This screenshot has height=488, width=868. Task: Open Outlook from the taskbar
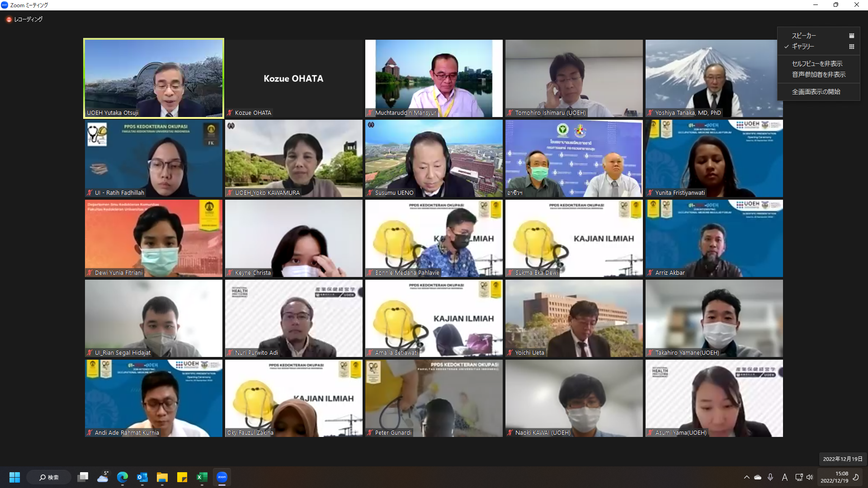tap(142, 477)
